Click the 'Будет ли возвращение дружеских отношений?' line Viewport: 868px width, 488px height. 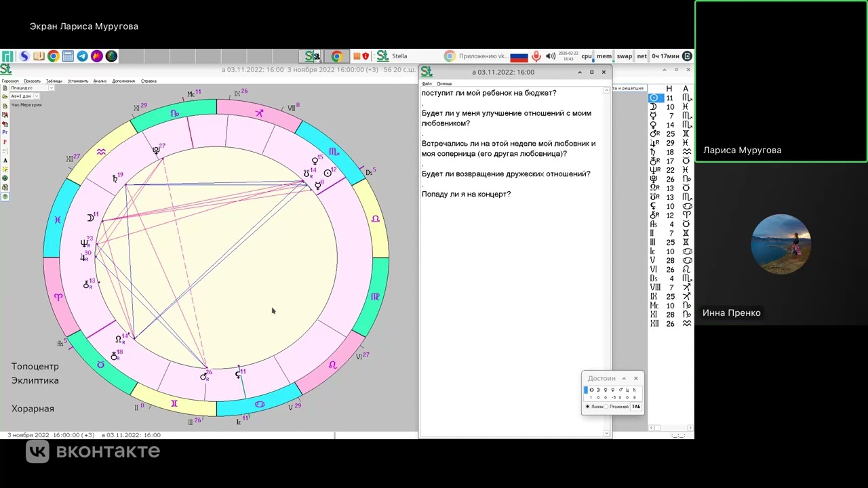[506, 174]
